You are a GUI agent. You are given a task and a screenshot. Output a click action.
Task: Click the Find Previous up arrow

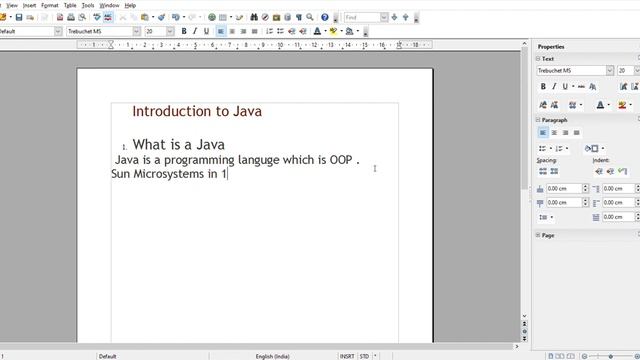406,17
